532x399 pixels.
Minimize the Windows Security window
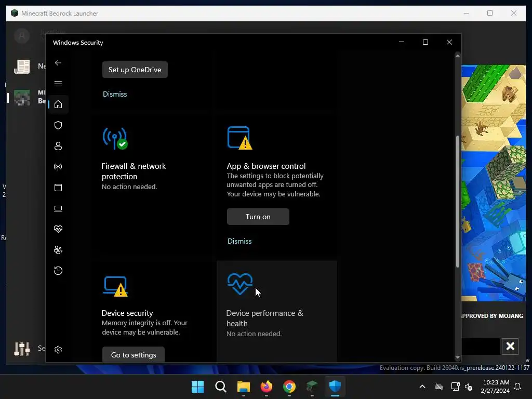[x=402, y=42]
